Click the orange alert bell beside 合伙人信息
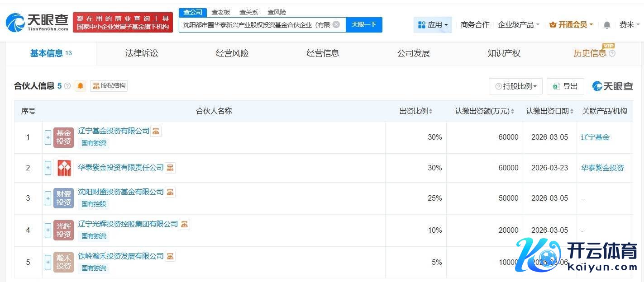The width and height of the screenshot is (644, 282). (x=81, y=86)
